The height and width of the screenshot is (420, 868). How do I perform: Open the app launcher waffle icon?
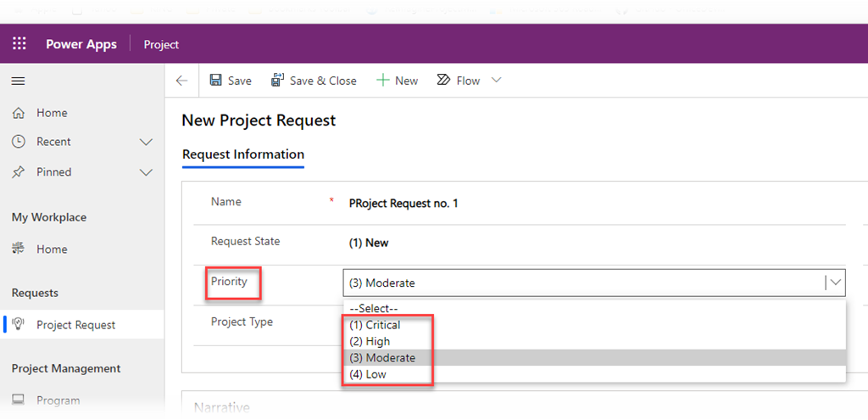pyautogui.click(x=19, y=44)
